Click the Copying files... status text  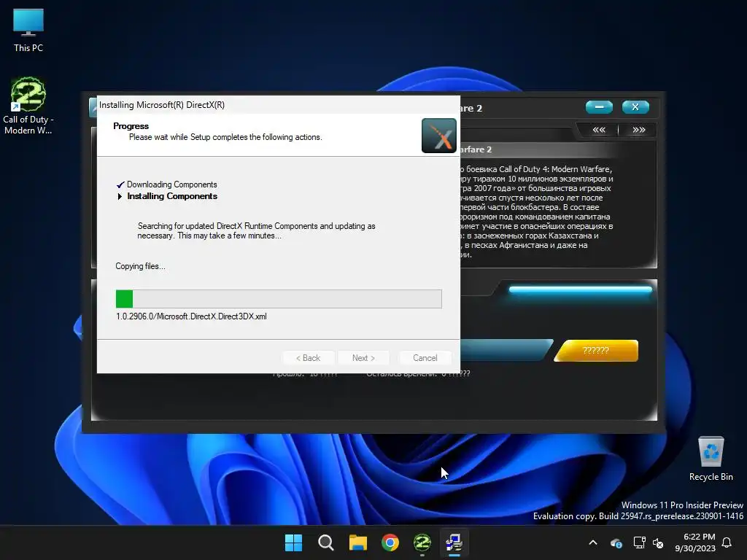(x=141, y=266)
